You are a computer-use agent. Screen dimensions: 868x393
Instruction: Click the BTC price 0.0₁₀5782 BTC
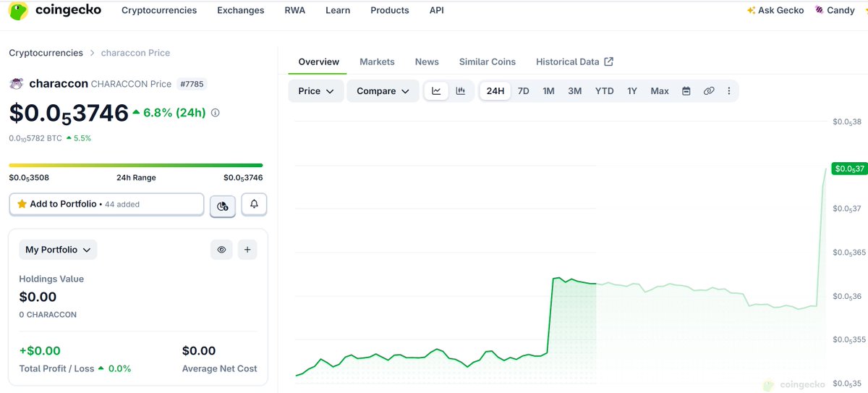35,138
